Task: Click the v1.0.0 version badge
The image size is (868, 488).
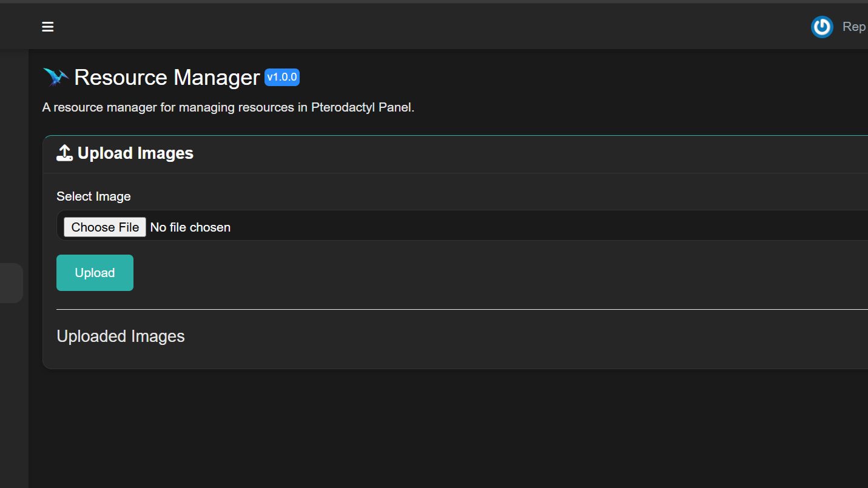Action: [282, 78]
